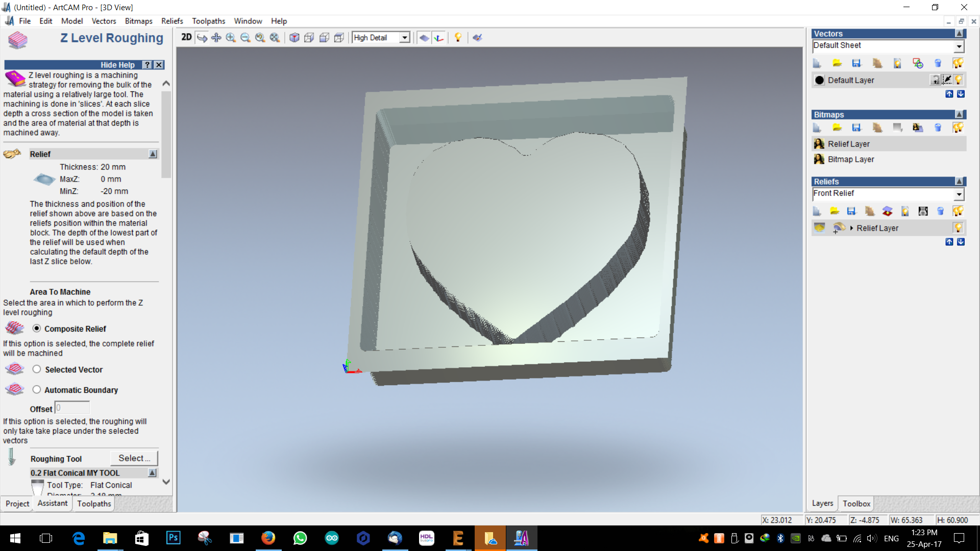Click the relief combine mode icon

pyautogui.click(x=839, y=228)
